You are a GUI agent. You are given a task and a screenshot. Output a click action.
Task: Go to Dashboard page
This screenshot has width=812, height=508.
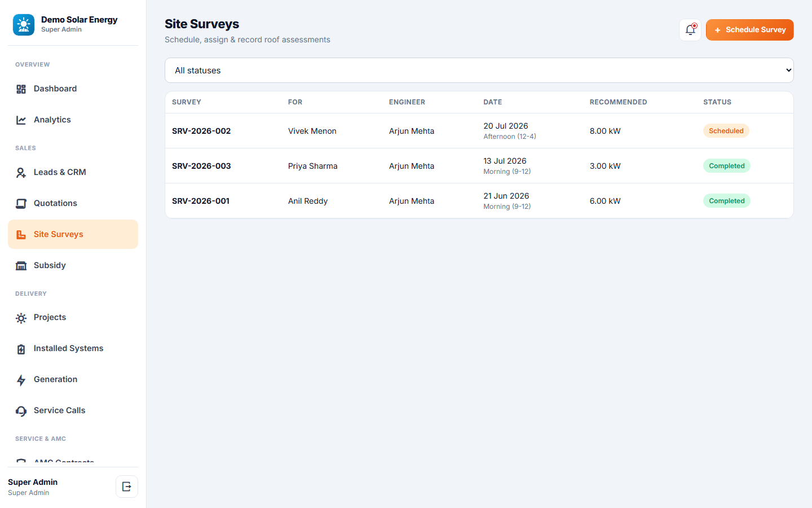click(73, 89)
